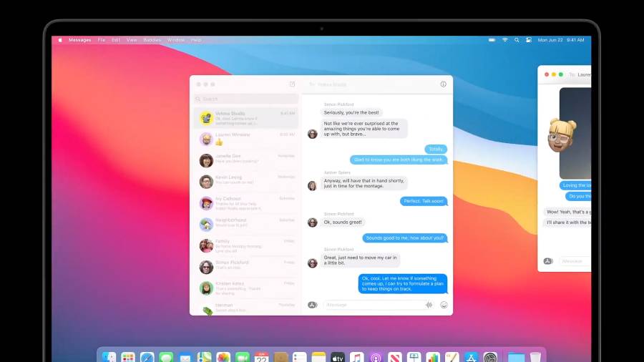Screen dimensions: 644x362
Task: Click the "Totally" message bubble
Action: click(436, 149)
